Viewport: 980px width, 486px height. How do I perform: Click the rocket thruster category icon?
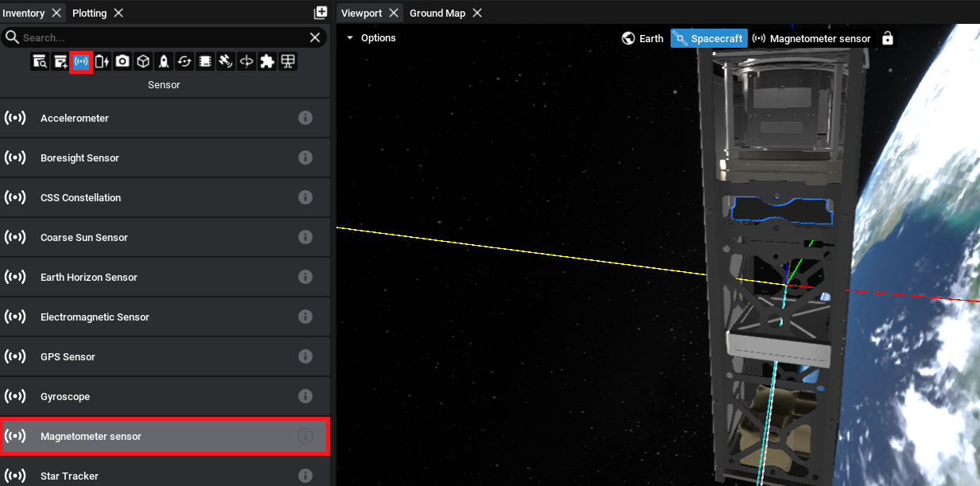(x=164, y=61)
